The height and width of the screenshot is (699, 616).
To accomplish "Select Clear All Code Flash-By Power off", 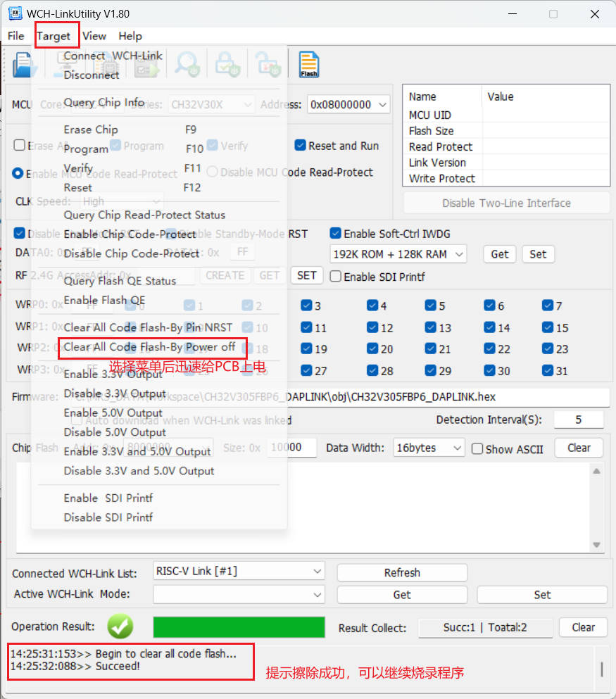I will pos(149,347).
